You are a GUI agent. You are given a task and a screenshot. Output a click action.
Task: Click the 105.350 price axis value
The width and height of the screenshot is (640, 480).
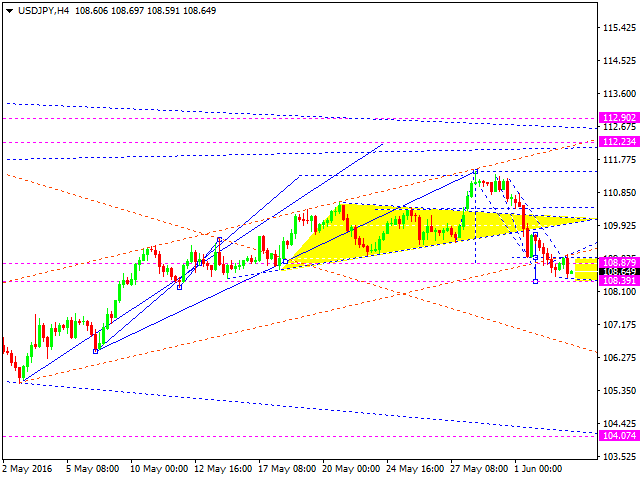click(x=620, y=391)
